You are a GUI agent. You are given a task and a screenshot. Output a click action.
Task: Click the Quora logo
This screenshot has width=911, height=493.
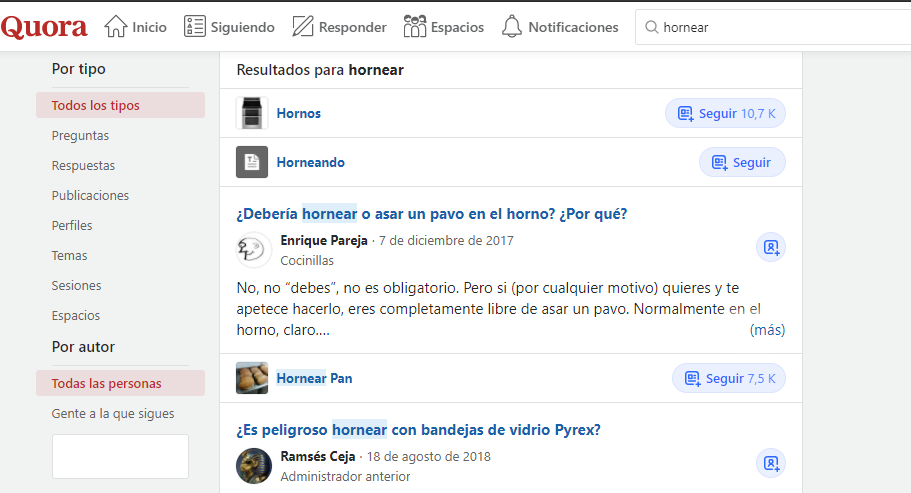coord(44,27)
